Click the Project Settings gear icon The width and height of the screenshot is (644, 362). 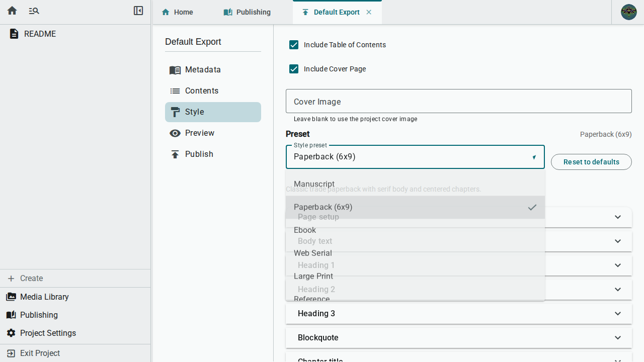(11, 333)
